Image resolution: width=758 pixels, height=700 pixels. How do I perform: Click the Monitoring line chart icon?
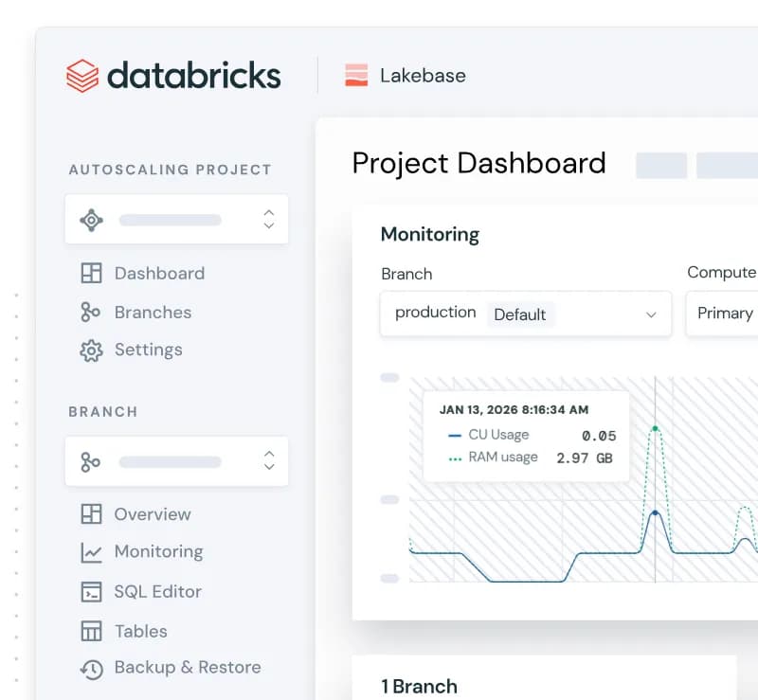(x=91, y=552)
